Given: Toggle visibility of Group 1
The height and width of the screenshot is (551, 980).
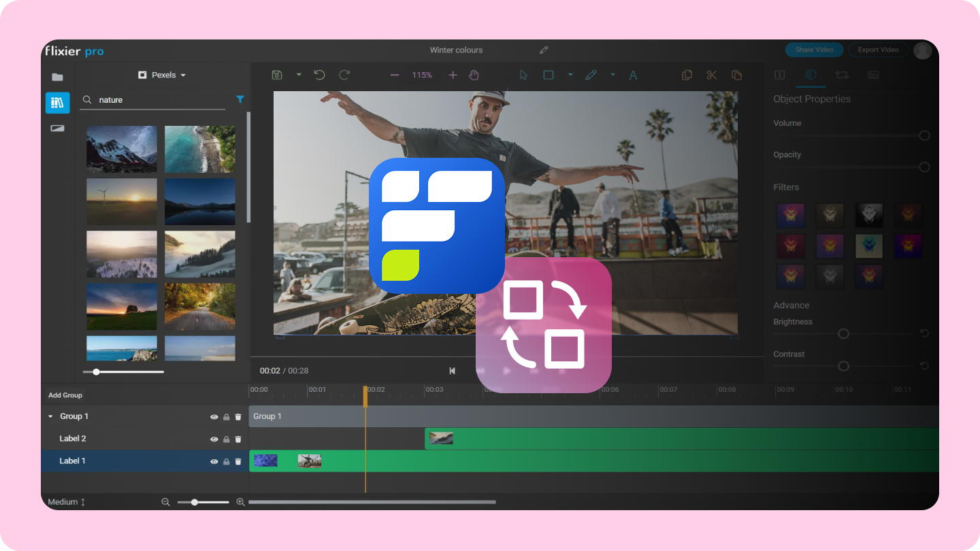Looking at the screenshot, I should [x=214, y=416].
